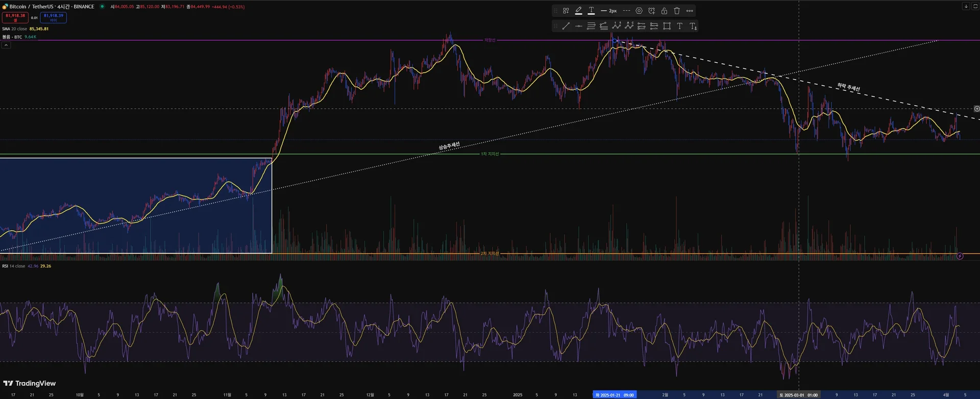This screenshot has width=980, height=399.
Task: Open the more options three-dot menu
Action: click(x=690, y=11)
